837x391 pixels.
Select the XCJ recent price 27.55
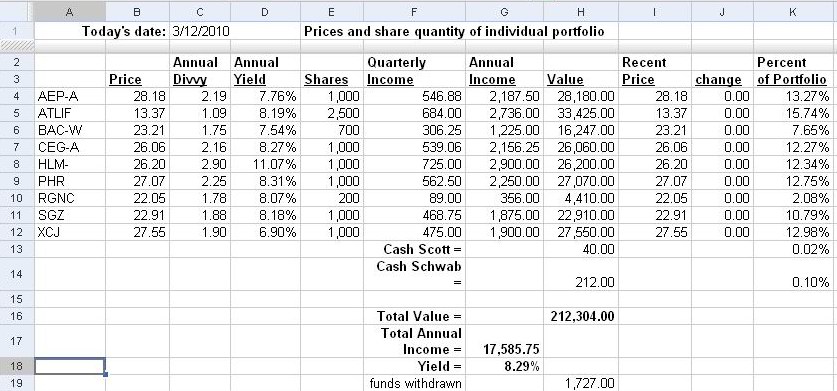pyautogui.click(x=655, y=232)
